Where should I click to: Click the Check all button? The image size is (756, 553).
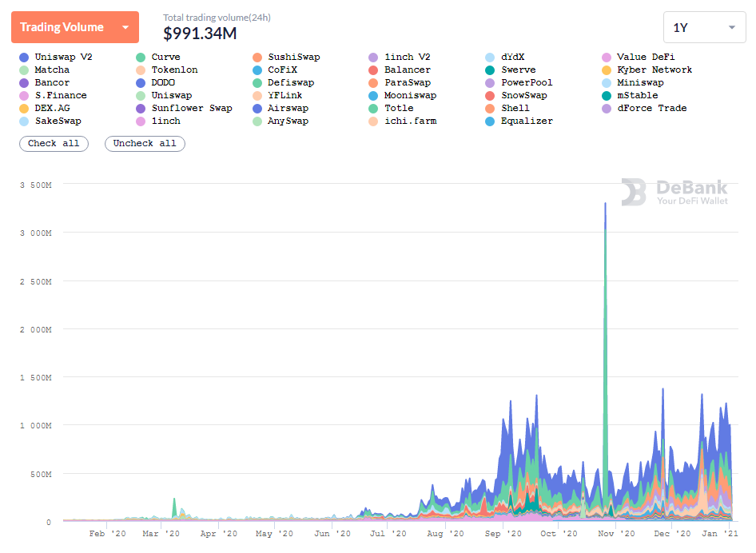pyautogui.click(x=54, y=144)
